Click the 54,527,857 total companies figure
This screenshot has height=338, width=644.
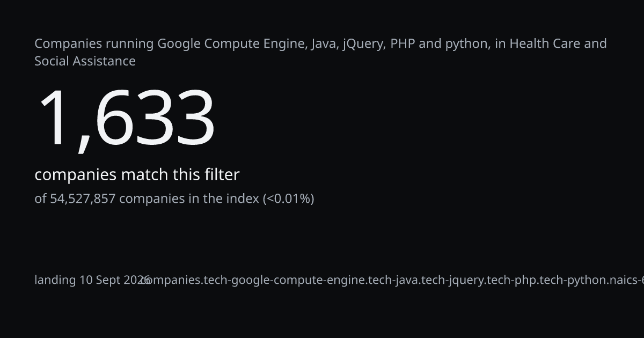83,199
